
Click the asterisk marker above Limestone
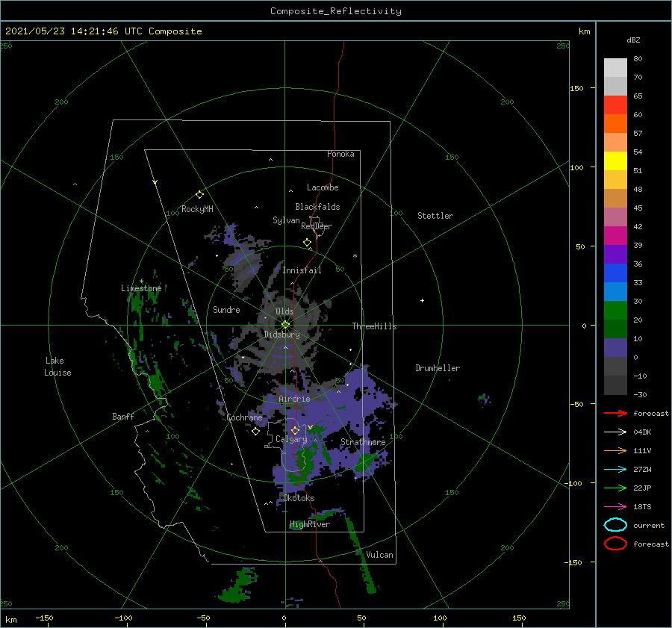pos(141,282)
